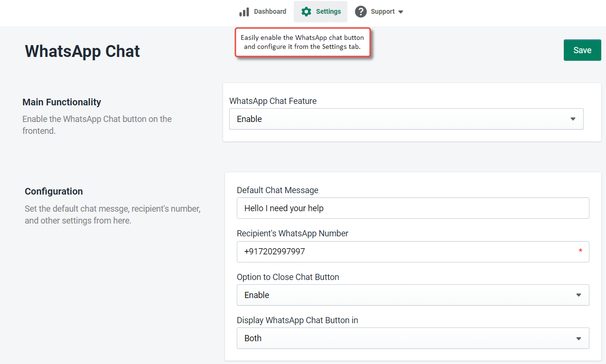Switch to the Settings tab
Screen dimensions: 606x364
click(x=321, y=12)
